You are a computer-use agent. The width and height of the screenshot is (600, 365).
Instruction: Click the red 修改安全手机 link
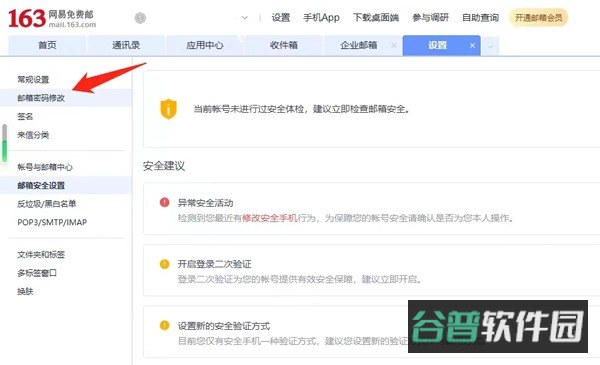[x=269, y=218]
